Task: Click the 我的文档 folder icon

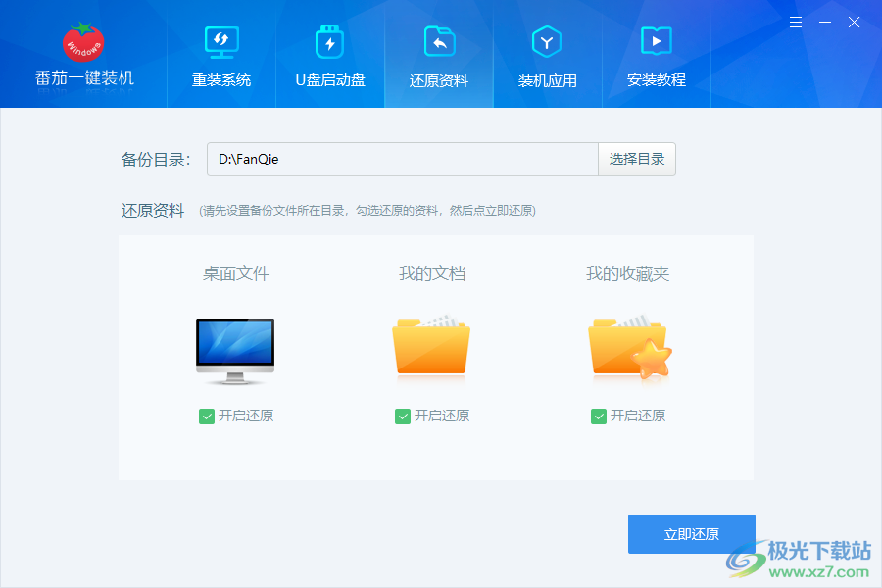Action: click(x=431, y=347)
